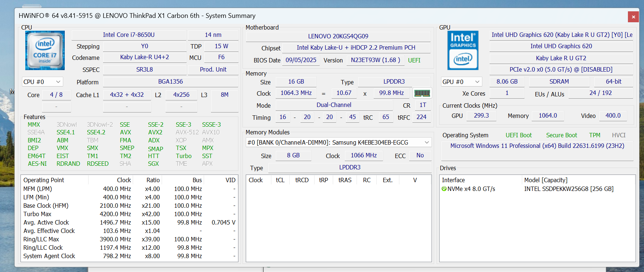Open the GPU #0 selector dropdown

coord(461,82)
